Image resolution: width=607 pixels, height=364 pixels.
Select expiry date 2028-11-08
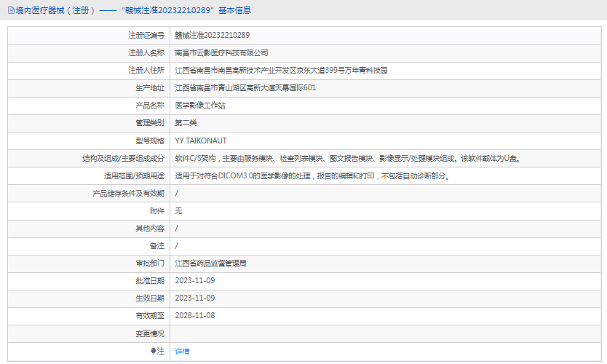tap(195, 316)
